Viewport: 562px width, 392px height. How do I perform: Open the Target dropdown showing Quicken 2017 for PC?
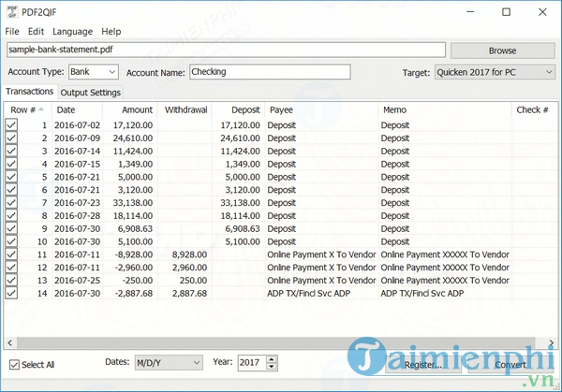[x=495, y=72]
